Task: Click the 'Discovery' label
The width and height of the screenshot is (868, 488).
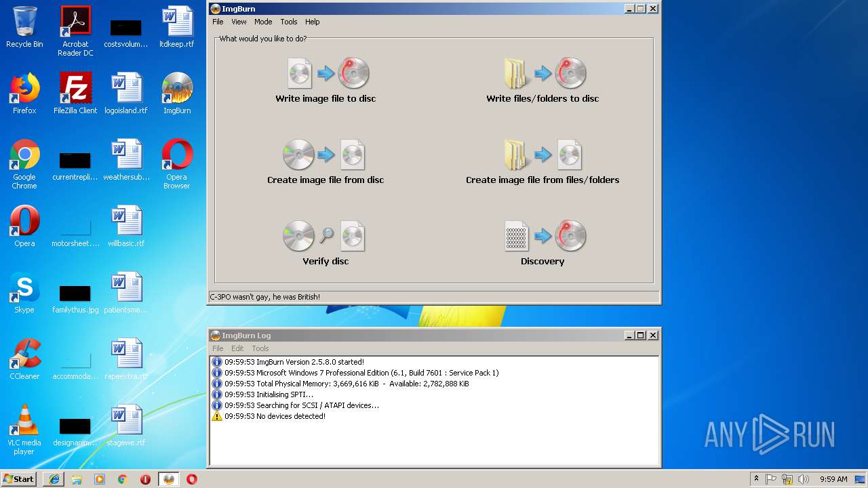Action: coord(542,261)
